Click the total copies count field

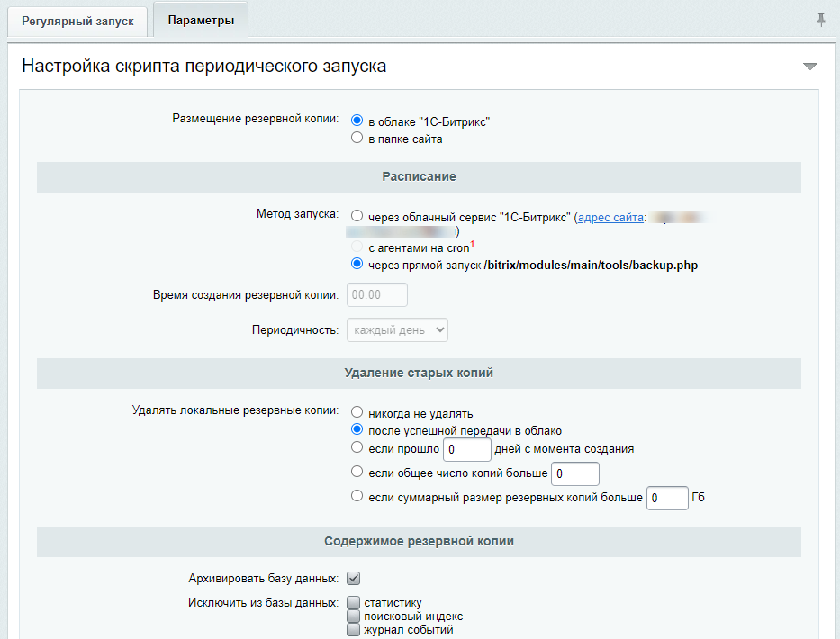click(x=575, y=473)
